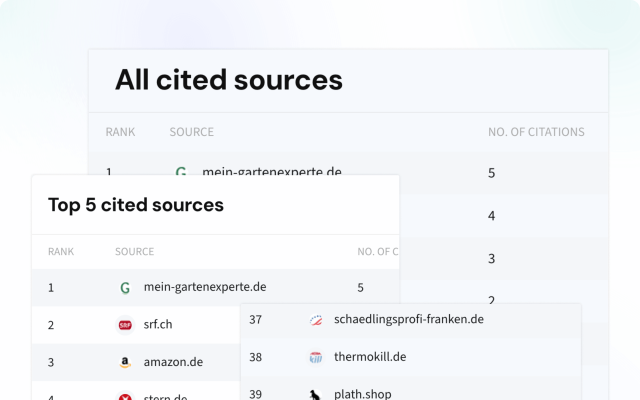Viewport: 640px width, 400px height.
Task: Click the G favicon in All cited sources table
Action: (x=181, y=172)
